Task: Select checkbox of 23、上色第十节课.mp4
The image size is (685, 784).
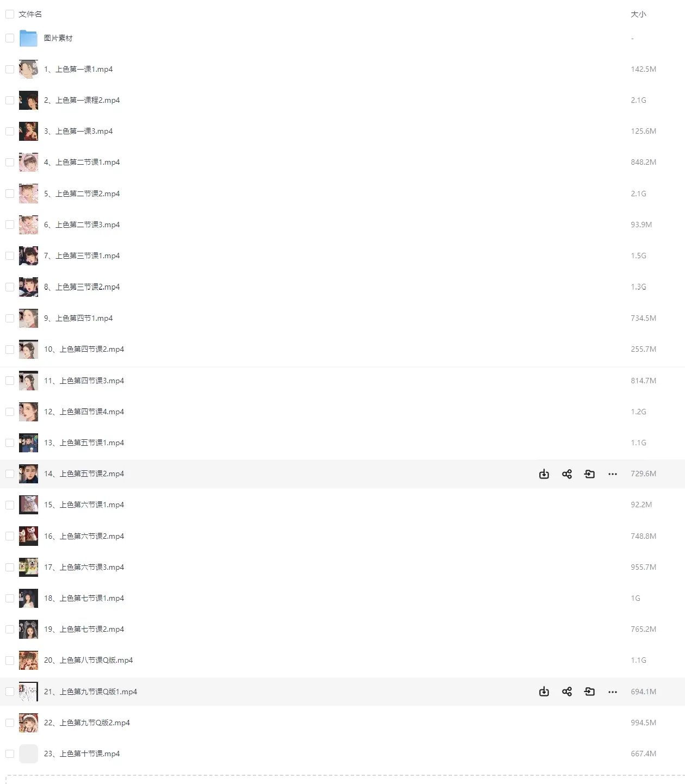Action: [10, 754]
